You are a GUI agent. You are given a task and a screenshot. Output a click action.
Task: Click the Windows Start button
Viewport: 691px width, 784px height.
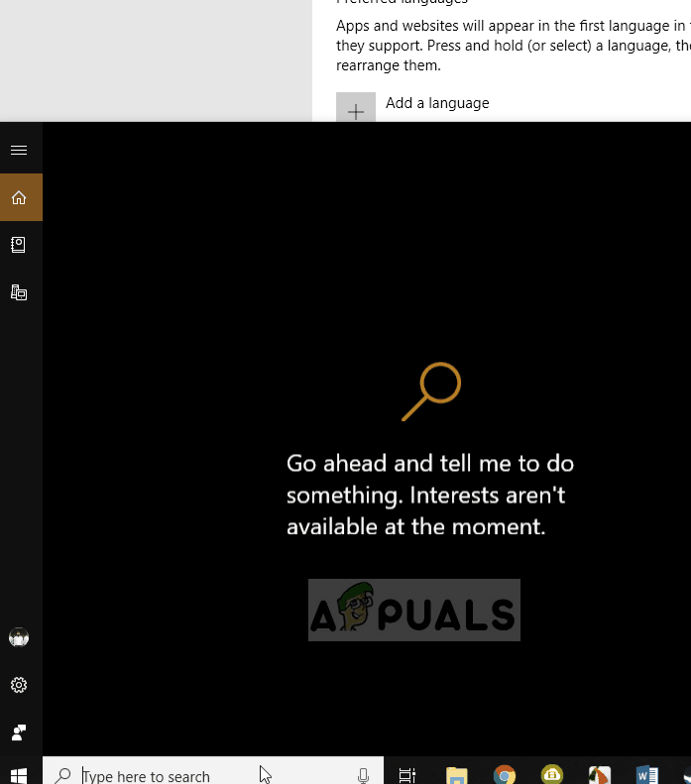pos(19,775)
